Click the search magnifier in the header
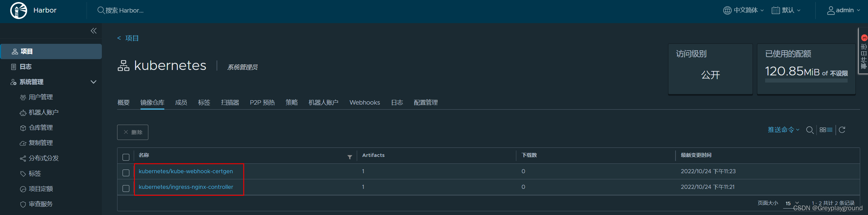The height and width of the screenshot is (215, 868). point(101,10)
